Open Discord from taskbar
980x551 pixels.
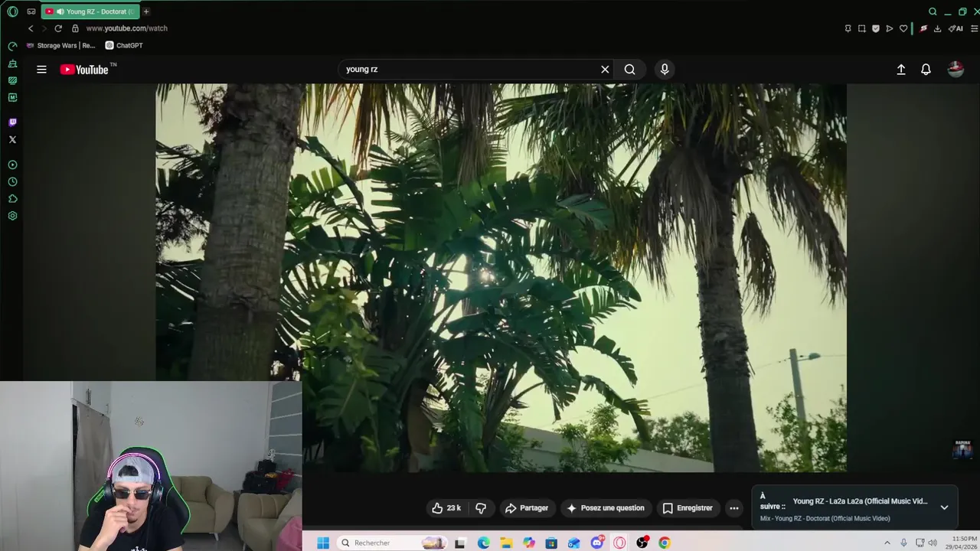coord(597,543)
